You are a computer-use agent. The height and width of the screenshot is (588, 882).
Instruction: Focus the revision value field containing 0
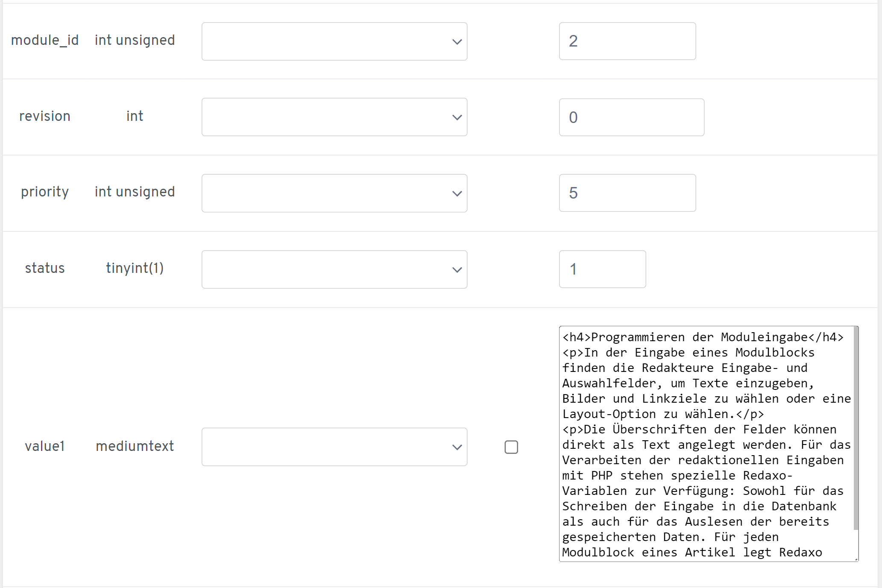631,117
